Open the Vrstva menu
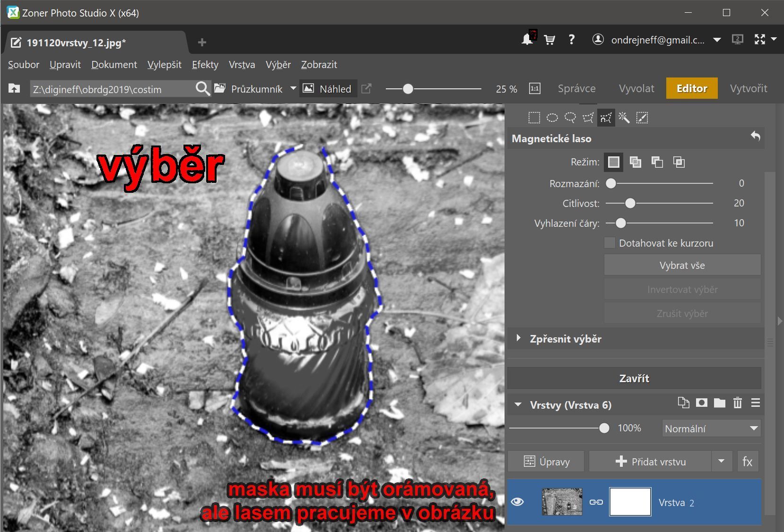Viewport: 784px width, 532px height. (242, 65)
